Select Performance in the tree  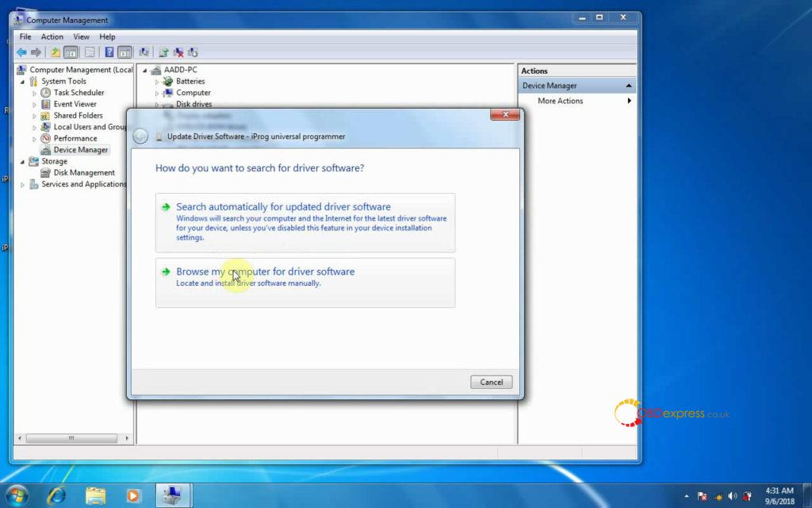[x=75, y=138]
